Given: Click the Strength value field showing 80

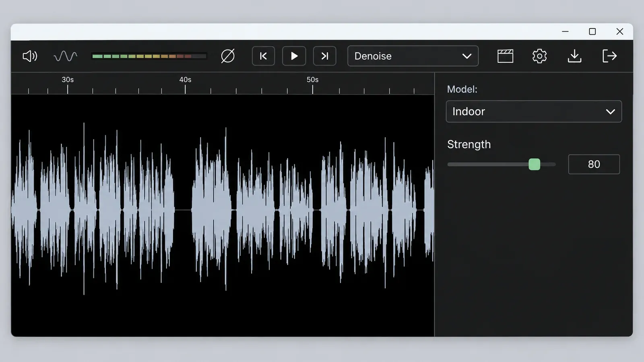Looking at the screenshot, I should coord(594,164).
